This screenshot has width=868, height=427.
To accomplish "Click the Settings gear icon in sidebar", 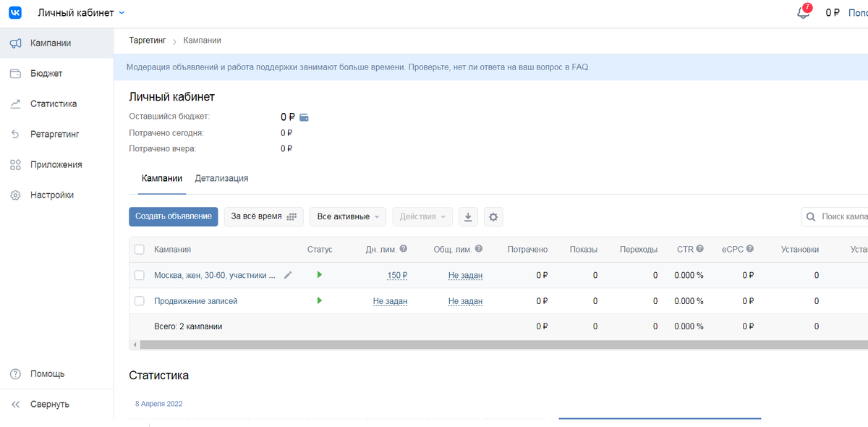I will click(15, 195).
